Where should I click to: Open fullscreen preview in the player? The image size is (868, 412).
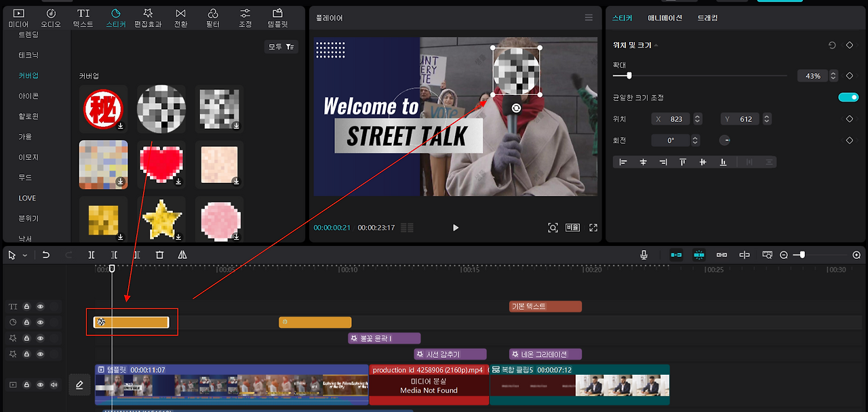click(593, 228)
